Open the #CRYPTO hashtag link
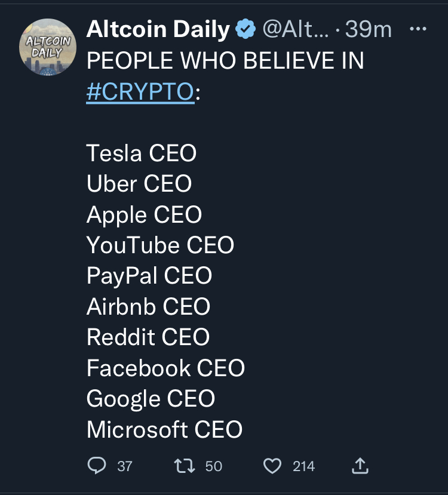This screenshot has width=448, height=495. (140, 92)
